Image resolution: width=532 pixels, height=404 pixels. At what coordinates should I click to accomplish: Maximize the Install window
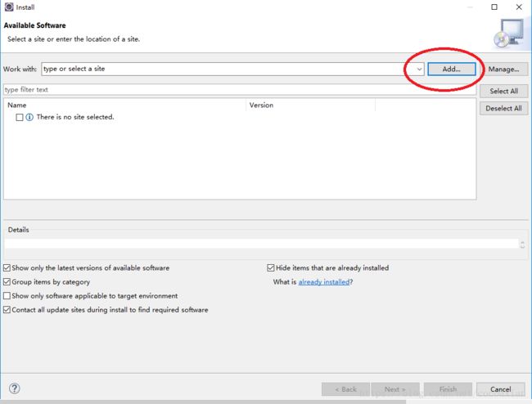click(x=494, y=7)
